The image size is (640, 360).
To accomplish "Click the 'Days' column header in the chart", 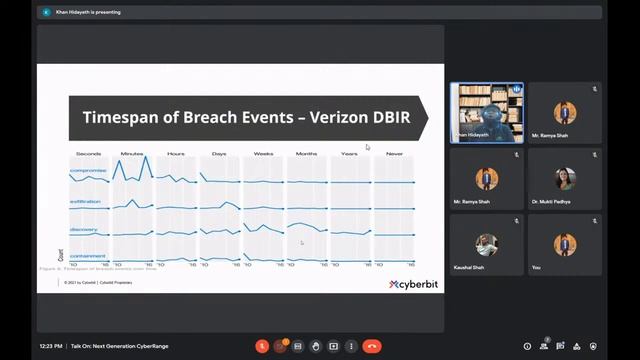I will tap(219, 154).
